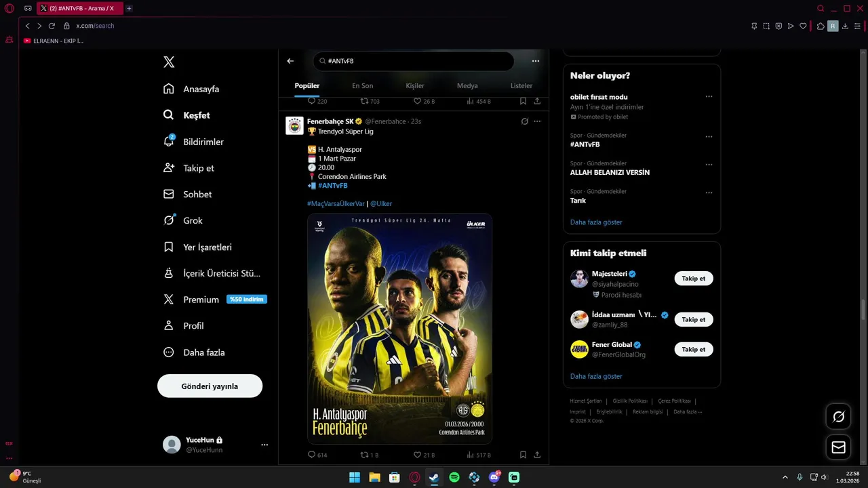Image resolution: width=868 pixels, height=488 pixels.
Task: Go back using arrow beside search box
Action: tap(290, 61)
